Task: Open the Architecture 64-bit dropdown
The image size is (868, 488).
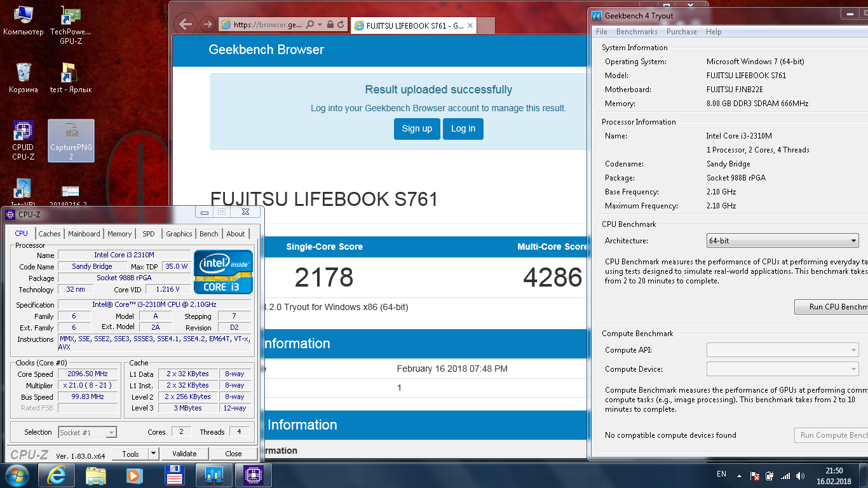Action: [783, 241]
